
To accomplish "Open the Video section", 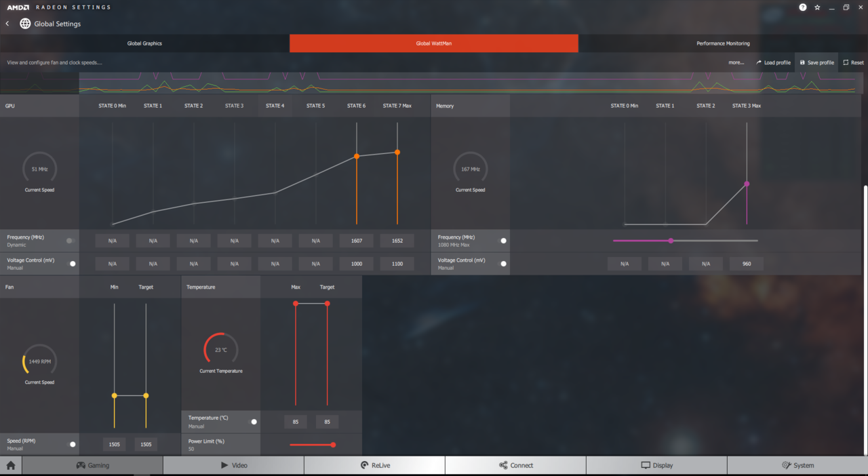I will pyautogui.click(x=234, y=465).
